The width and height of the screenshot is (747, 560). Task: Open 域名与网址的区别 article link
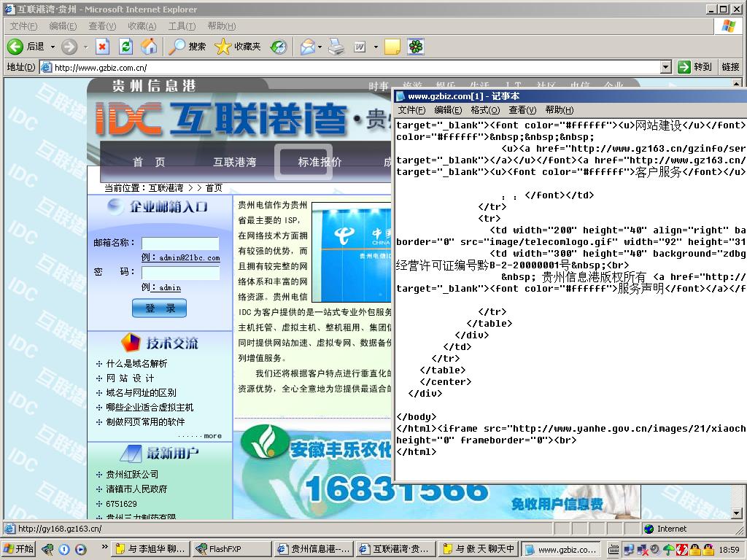pyautogui.click(x=141, y=393)
